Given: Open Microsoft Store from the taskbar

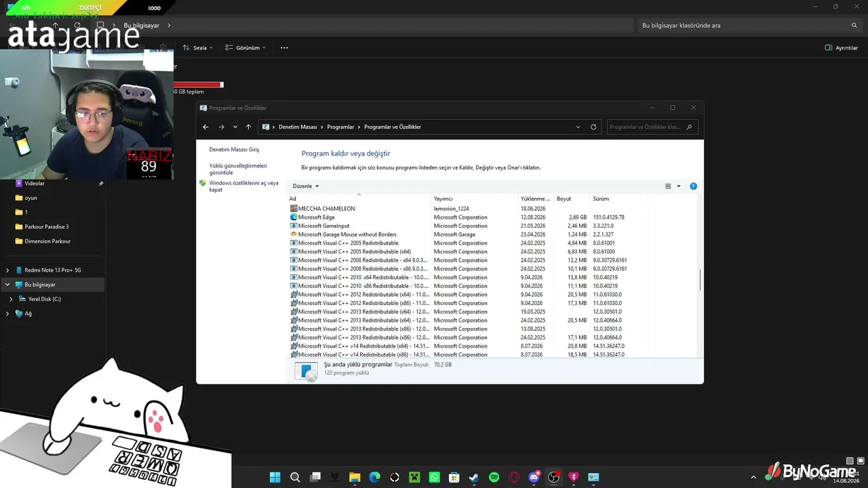Looking at the screenshot, I should click(x=454, y=477).
